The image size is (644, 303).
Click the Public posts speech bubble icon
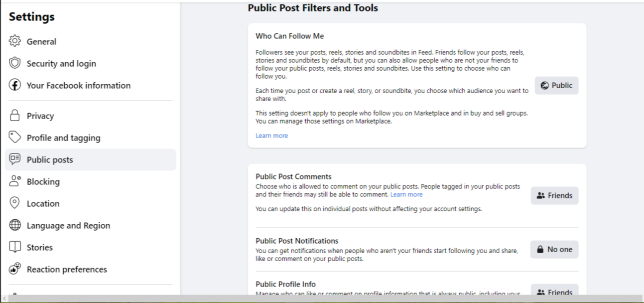pos(15,159)
